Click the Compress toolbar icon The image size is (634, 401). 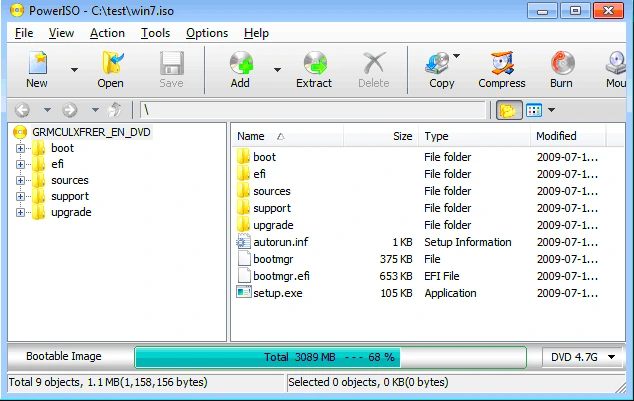pos(502,63)
